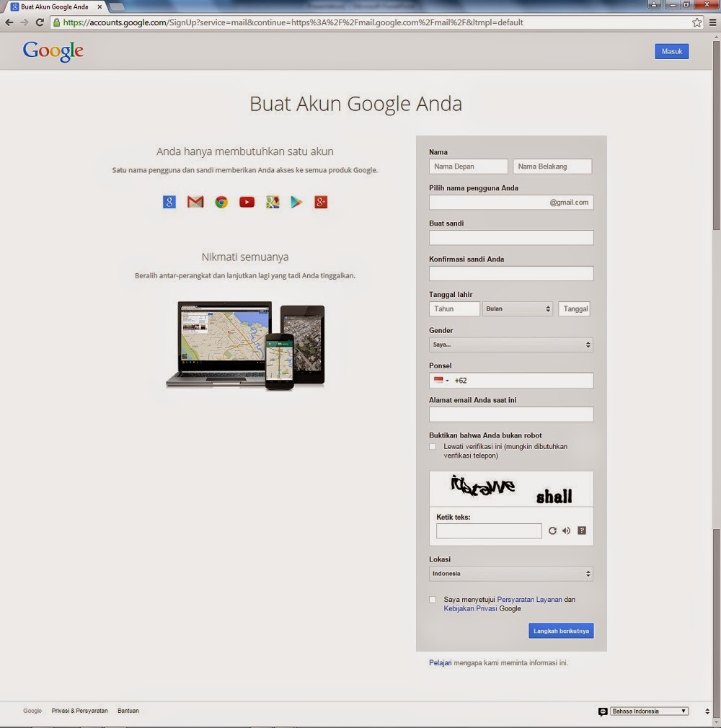721x728 pixels.
Task: Click the feedback speech bubble icon in footer
Action: coord(603,711)
